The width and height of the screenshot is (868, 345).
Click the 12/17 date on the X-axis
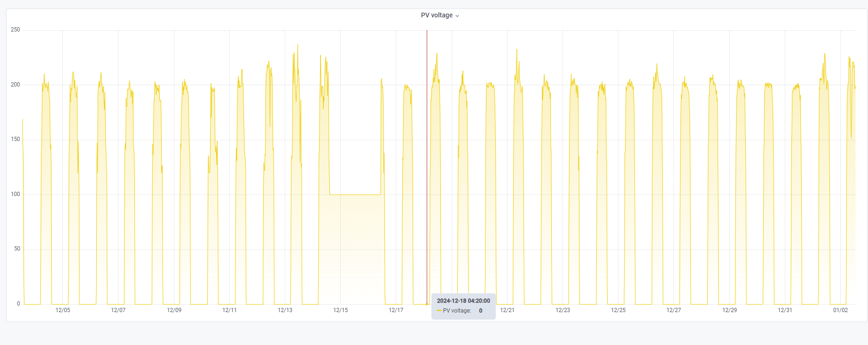click(x=396, y=310)
